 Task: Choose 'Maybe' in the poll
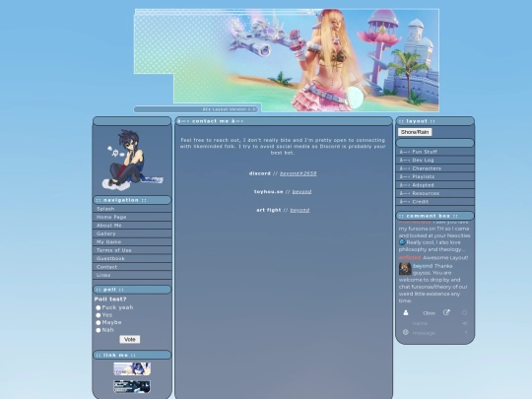tap(99, 322)
